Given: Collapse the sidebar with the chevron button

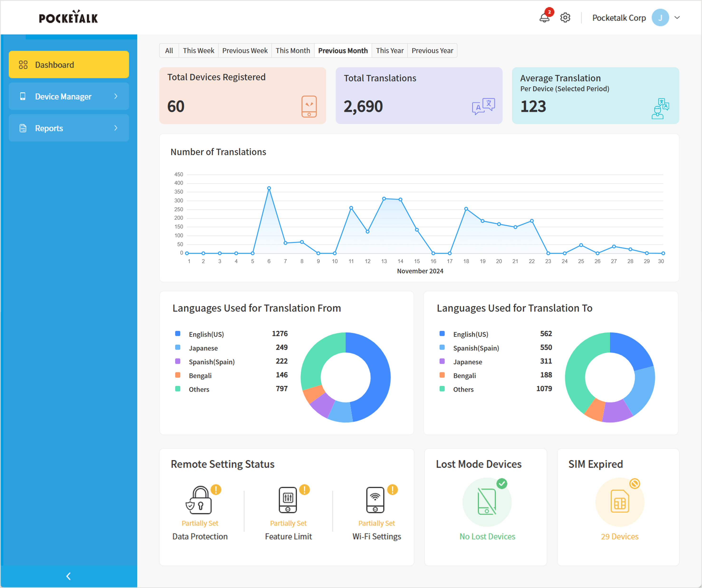Looking at the screenshot, I should (68, 576).
